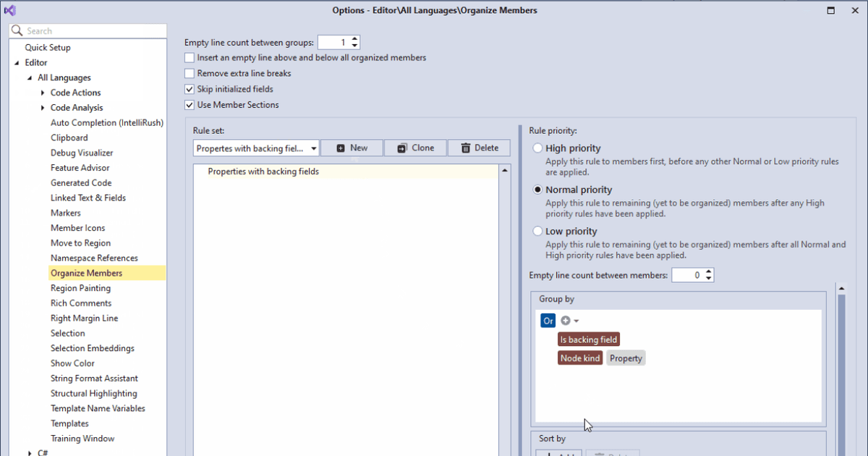Open Show Color options

[x=72, y=363]
